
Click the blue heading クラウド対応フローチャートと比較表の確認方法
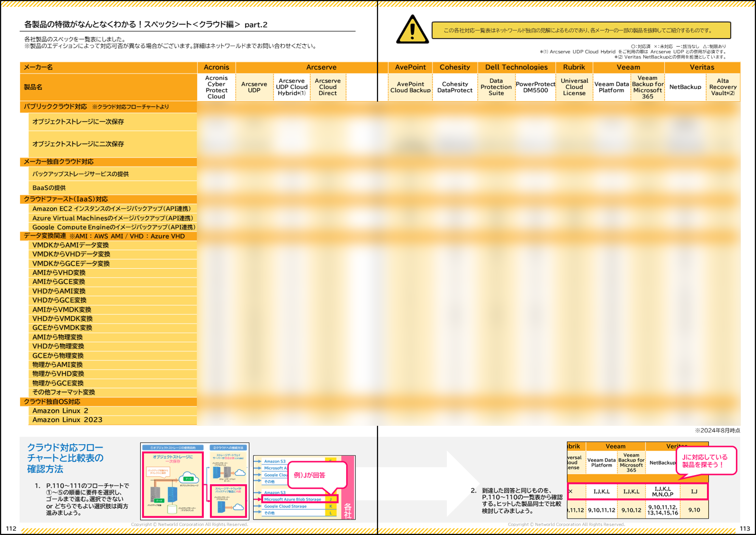tap(65, 458)
